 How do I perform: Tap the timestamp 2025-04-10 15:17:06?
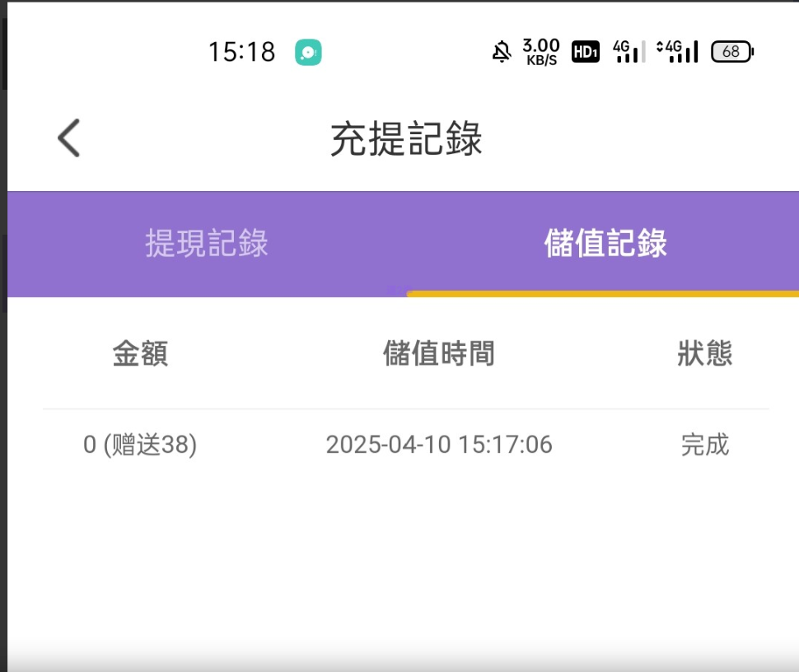tap(439, 445)
